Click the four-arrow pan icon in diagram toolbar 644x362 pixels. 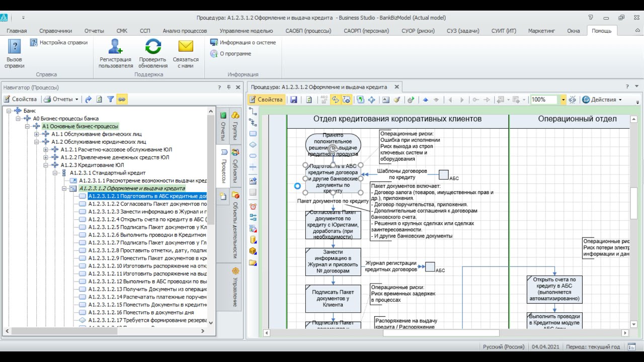click(x=372, y=100)
